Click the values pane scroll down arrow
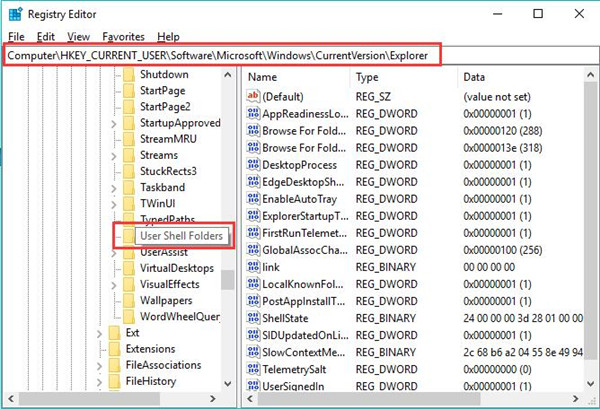 tap(590, 383)
